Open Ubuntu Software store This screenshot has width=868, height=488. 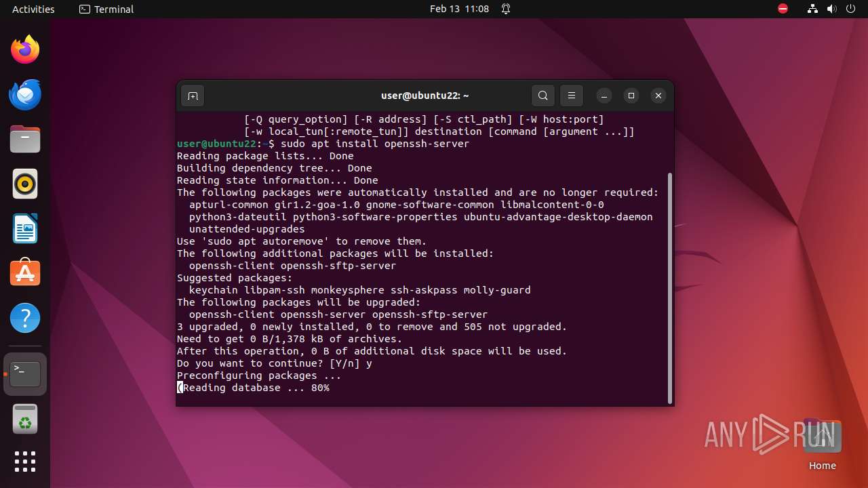(x=25, y=273)
